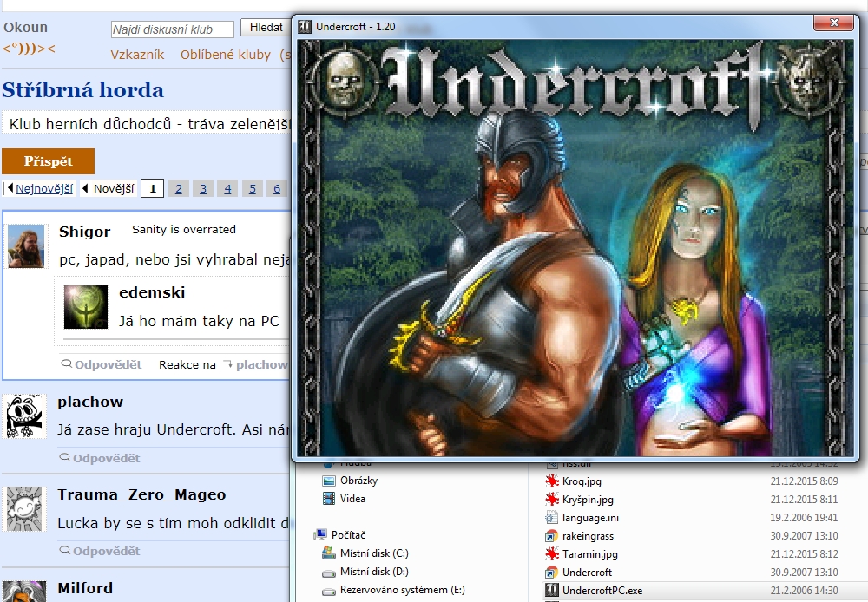Image resolution: width=868 pixels, height=602 pixels.
Task: Go to page 5 of the discussion
Action: (x=253, y=189)
